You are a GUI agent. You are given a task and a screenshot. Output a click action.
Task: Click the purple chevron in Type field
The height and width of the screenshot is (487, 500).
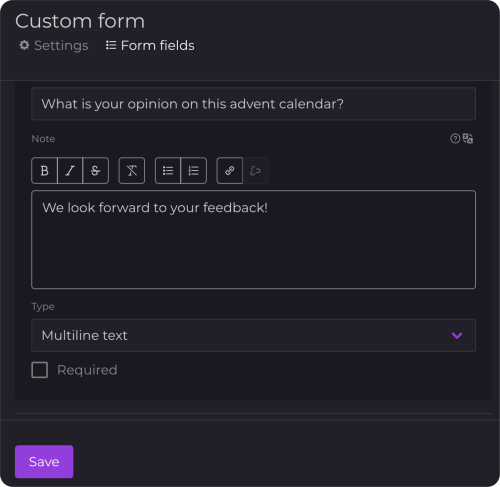pyautogui.click(x=457, y=335)
